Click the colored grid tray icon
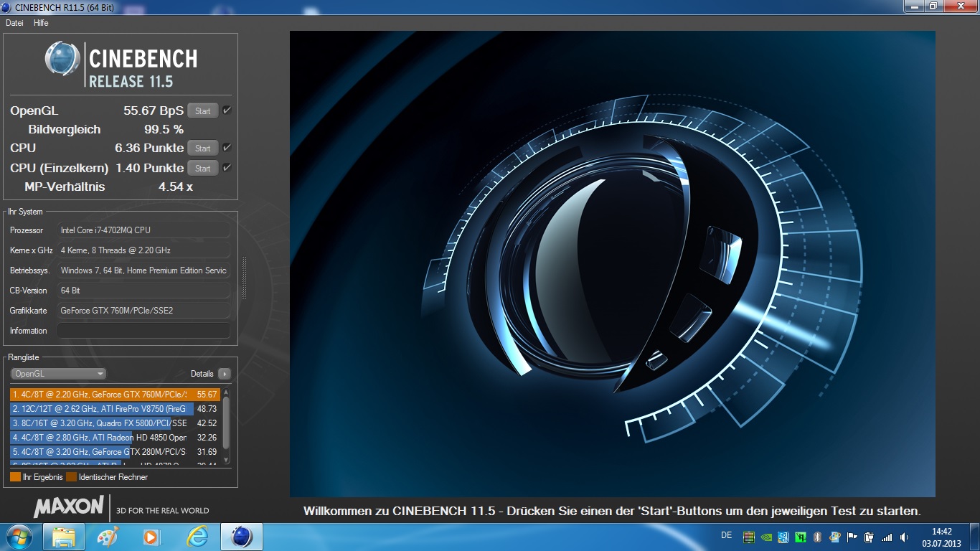980x551 pixels. [749, 537]
